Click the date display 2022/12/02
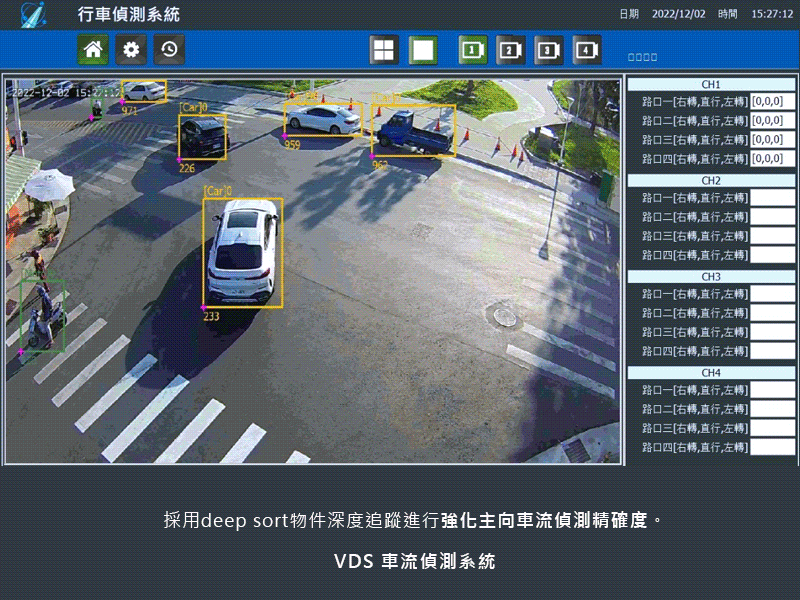The image size is (800, 600). [x=678, y=15]
